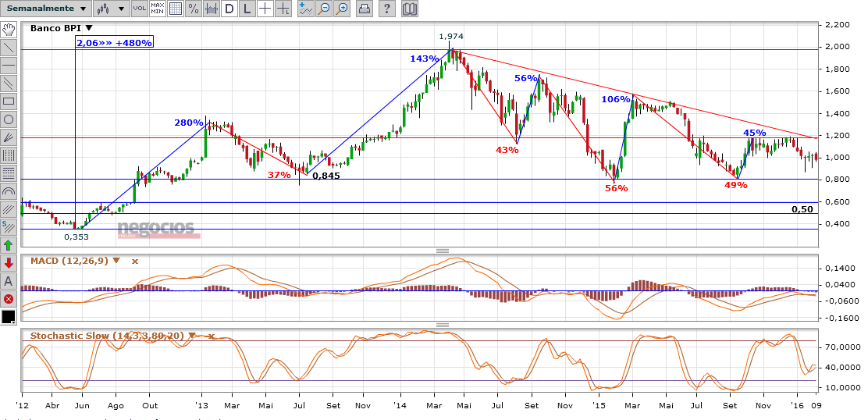Viewport: 868px width, 420px height.
Task: Open the help question mark button
Action: (x=387, y=9)
